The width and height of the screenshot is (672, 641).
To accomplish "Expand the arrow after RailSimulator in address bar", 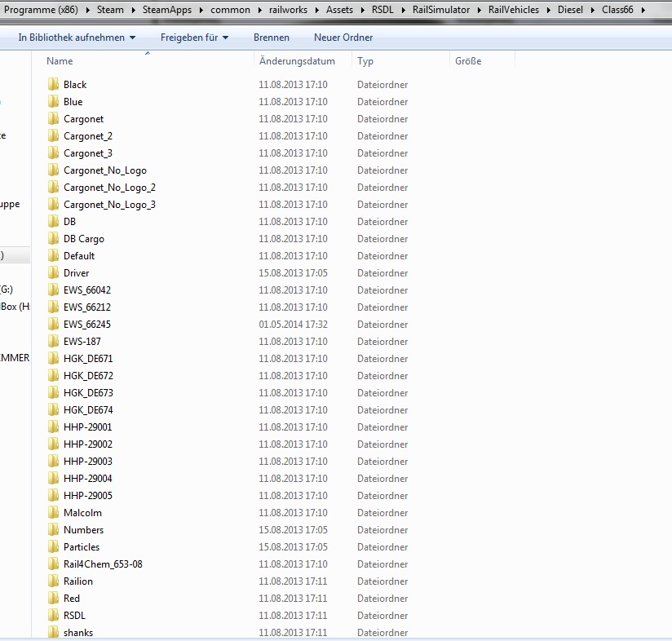I will point(480,10).
